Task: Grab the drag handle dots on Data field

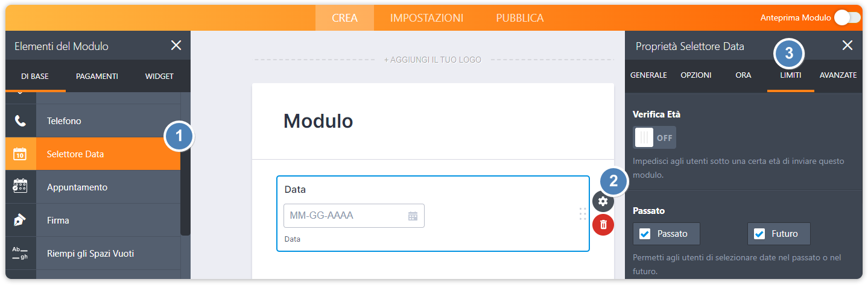Action: click(x=582, y=214)
